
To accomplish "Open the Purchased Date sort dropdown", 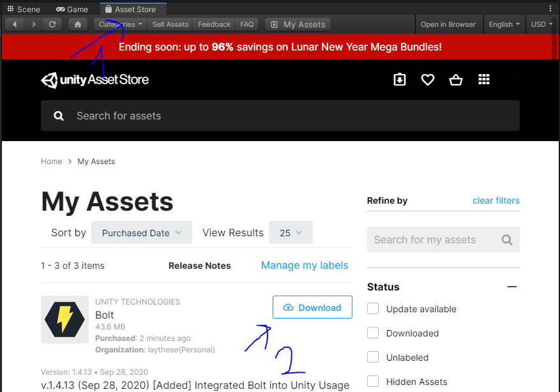I will point(141,233).
